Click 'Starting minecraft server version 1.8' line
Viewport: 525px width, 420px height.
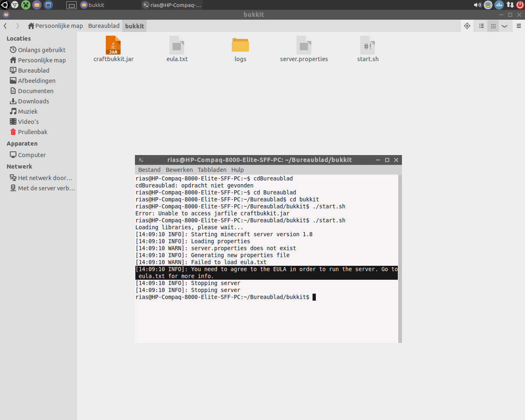coord(224,234)
